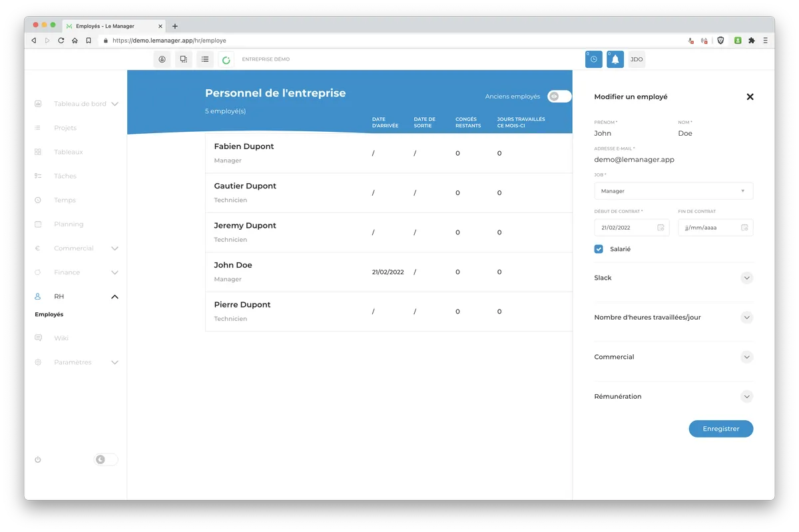Click the green loading circle icon
Viewport: 799px width, 532px height.
[x=226, y=60]
